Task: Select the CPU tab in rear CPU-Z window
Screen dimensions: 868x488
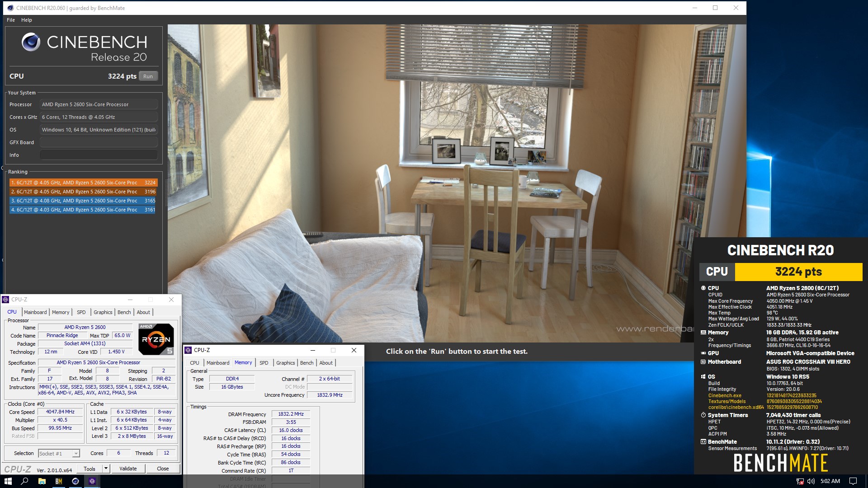Action: point(12,312)
